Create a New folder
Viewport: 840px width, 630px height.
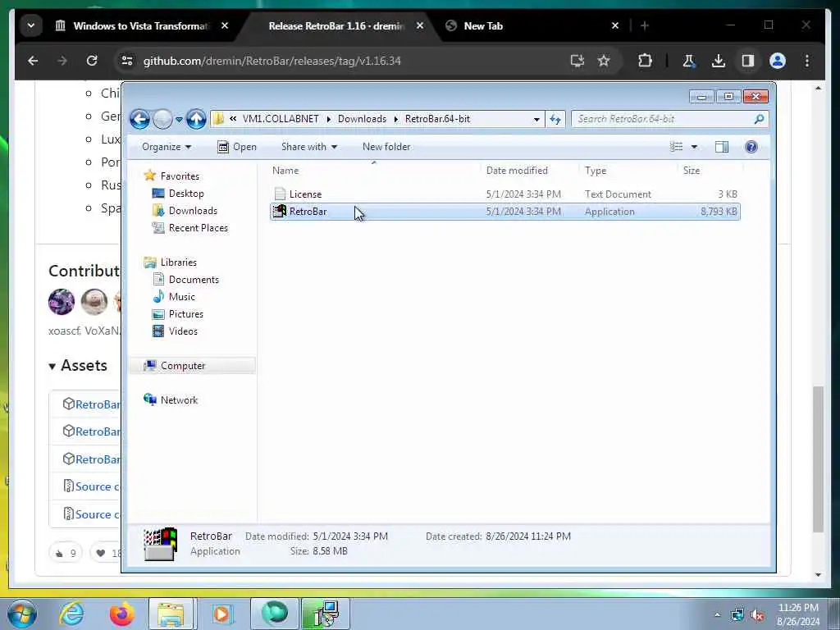pyautogui.click(x=386, y=147)
